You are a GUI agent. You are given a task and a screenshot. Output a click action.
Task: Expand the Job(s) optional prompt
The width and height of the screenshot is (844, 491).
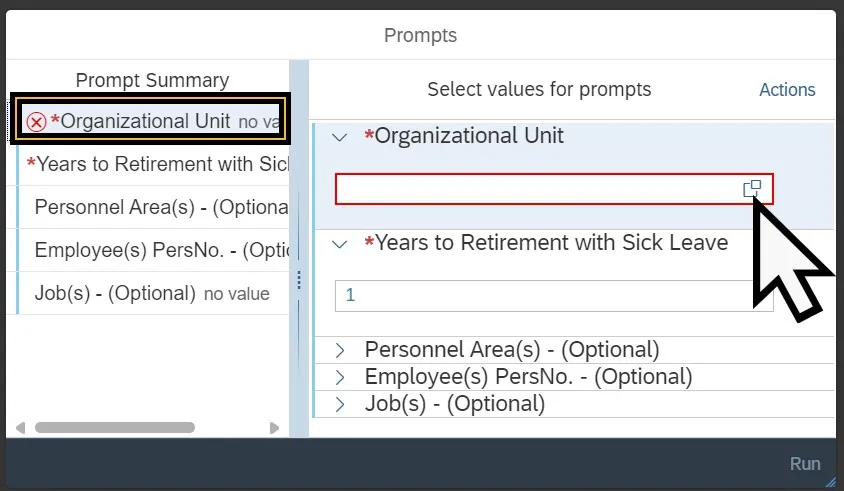(340, 404)
